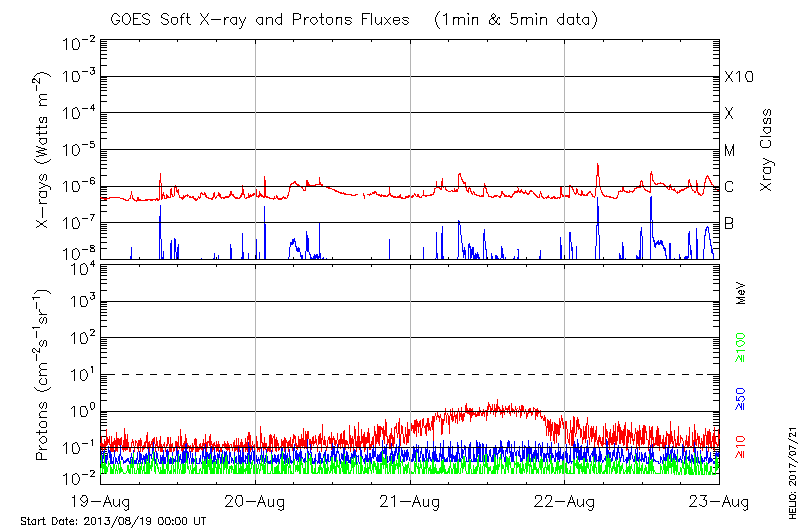800x530 pixels.
Task: Click the M flare class label
Action: pos(730,151)
